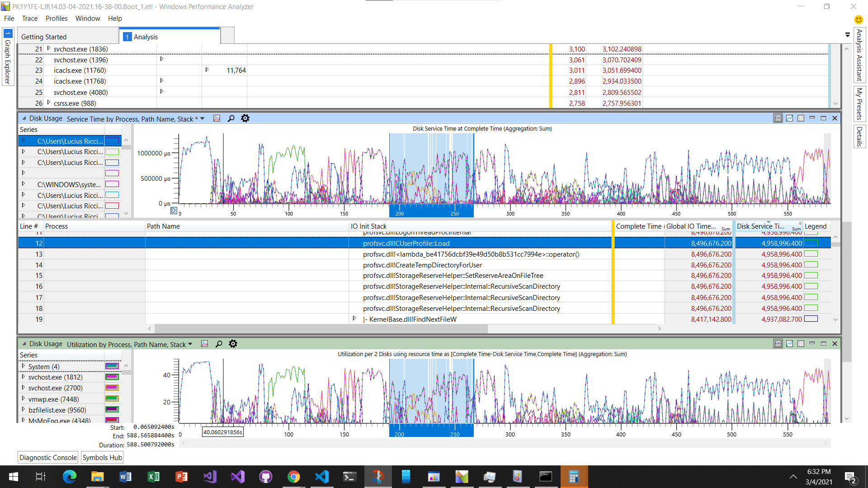Toggle legend checkbox for CreateTempDirectoryForUser row

click(x=811, y=265)
